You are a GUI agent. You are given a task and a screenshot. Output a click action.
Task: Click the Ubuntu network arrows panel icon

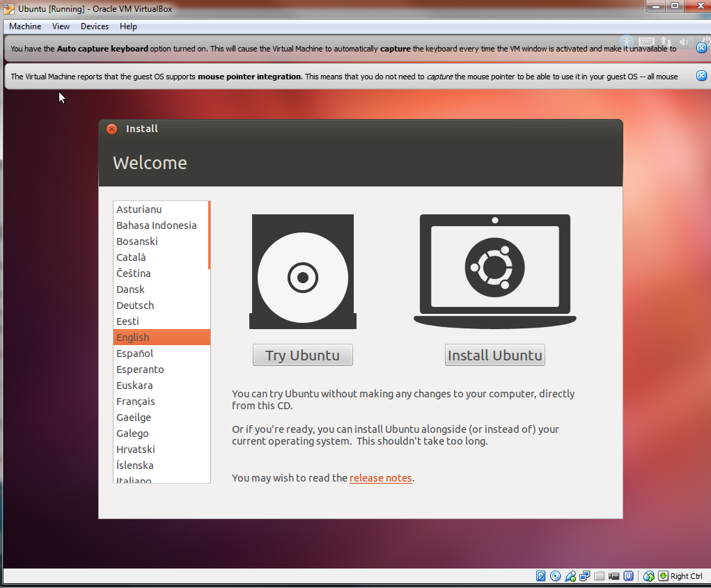click(x=665, y=42)
